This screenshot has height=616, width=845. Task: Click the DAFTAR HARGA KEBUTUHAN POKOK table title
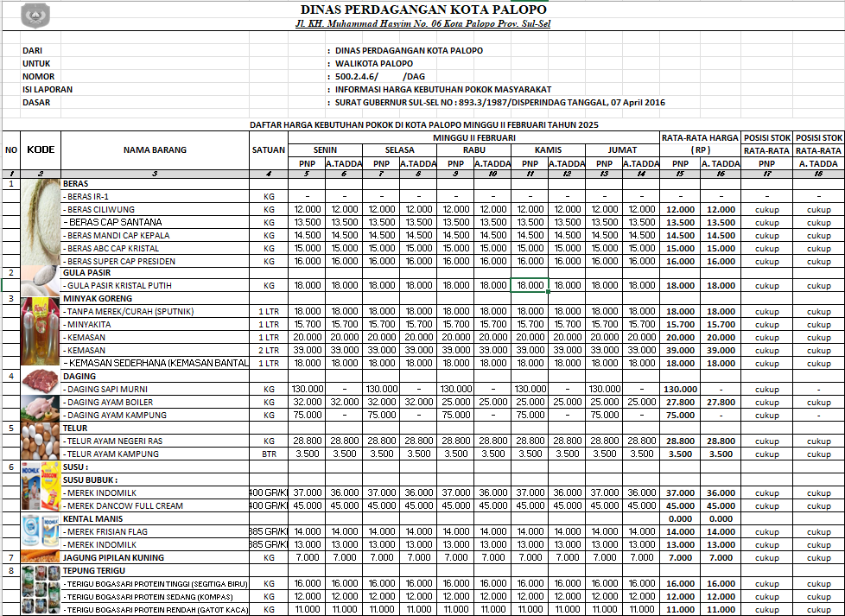click(424, 125)
